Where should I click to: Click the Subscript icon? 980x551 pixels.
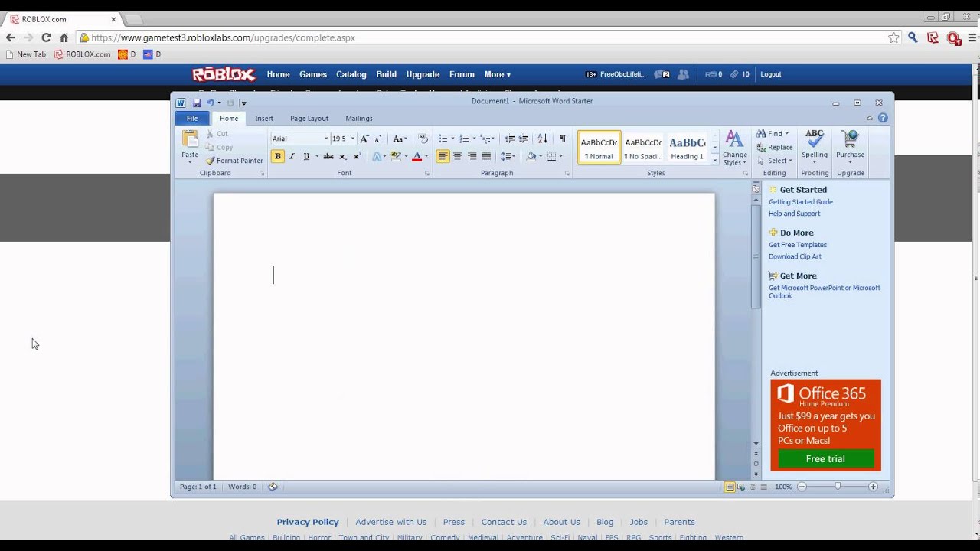tap(342, 156)
